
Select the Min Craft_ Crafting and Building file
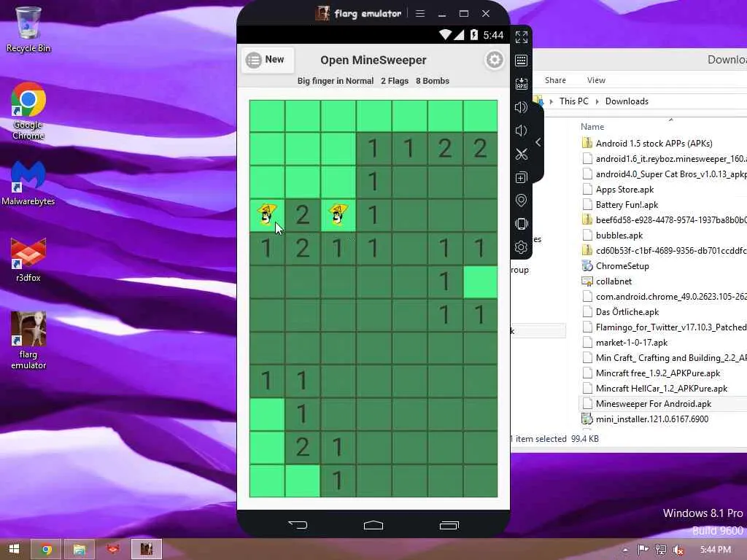(x=664, y=357)
